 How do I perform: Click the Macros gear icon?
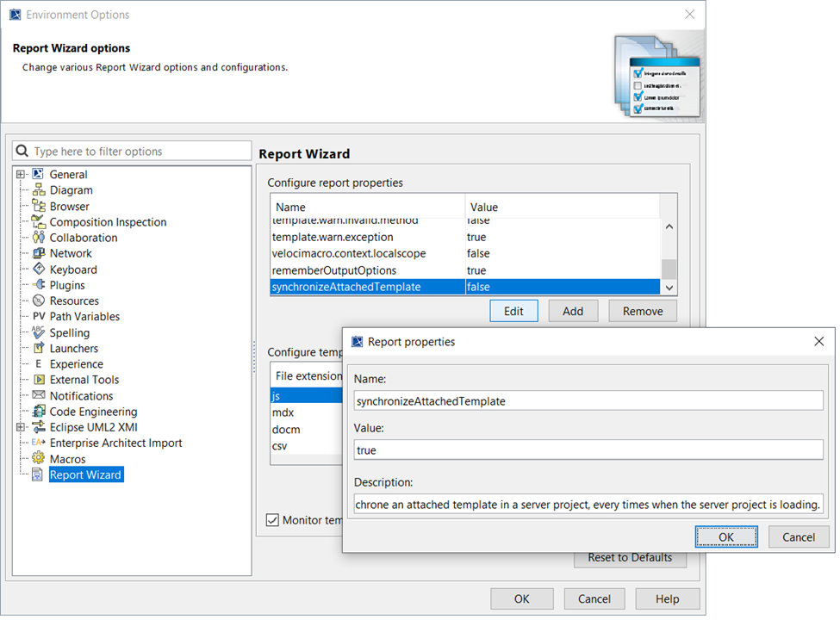tap(38, 458)
